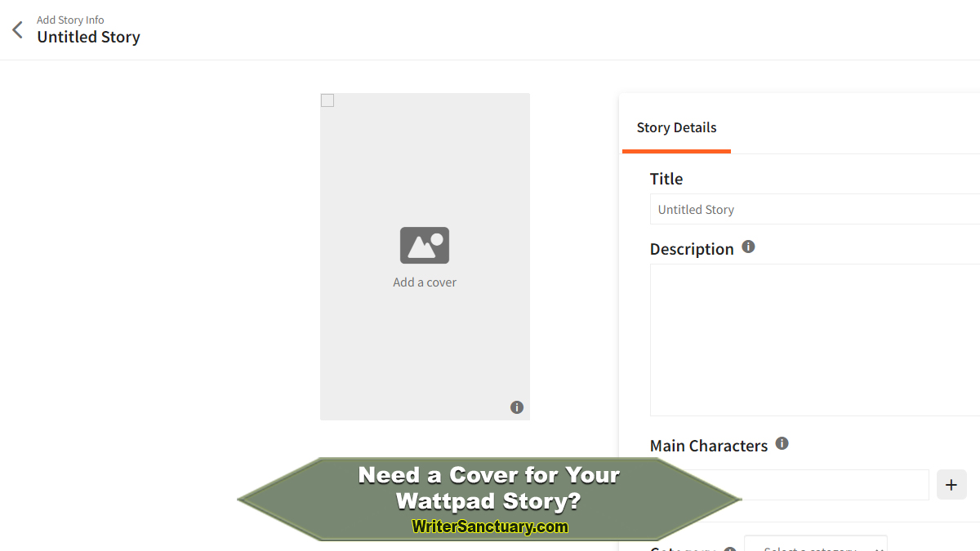Click the broken image placeholder on cover
This screenshot has height=551, width=980.
tap(327, 100)
